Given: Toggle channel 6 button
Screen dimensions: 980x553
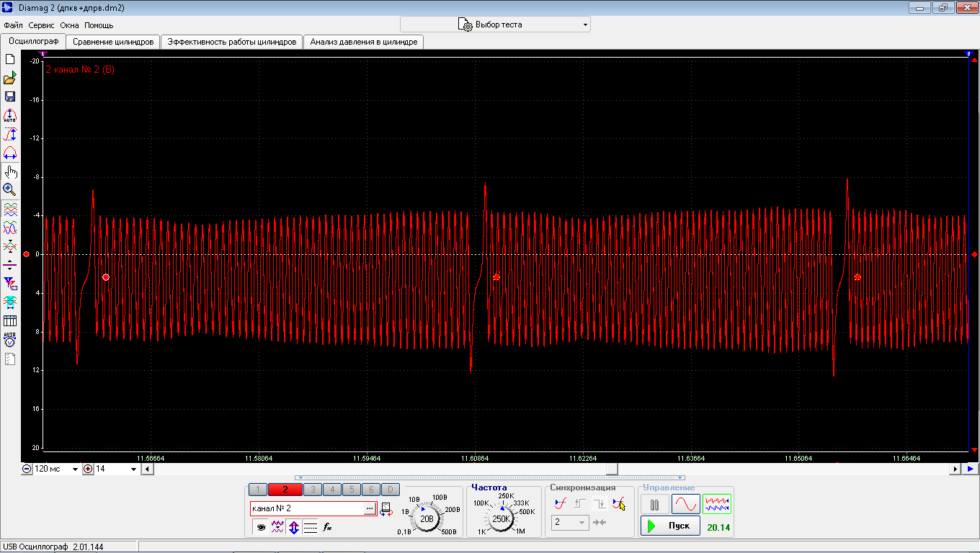Looking at the screenshot, I should (x=370, y=490).
